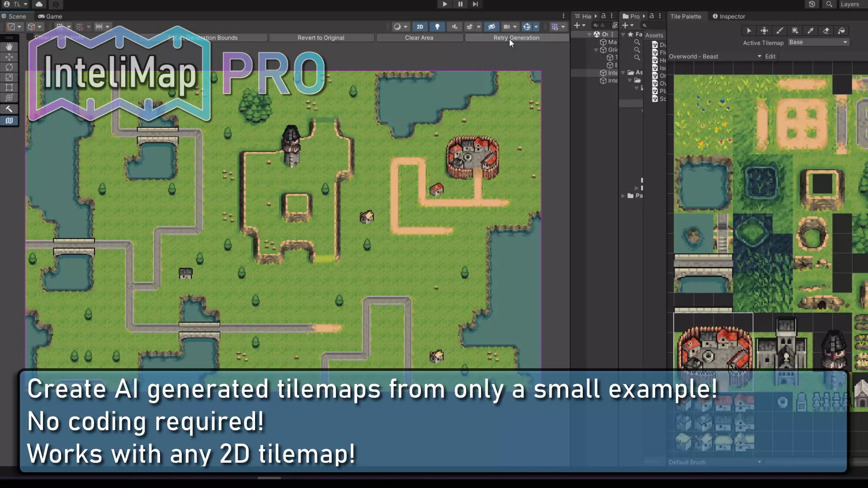
Task: Toggle scene gizmos display
Action: point(527,27)
